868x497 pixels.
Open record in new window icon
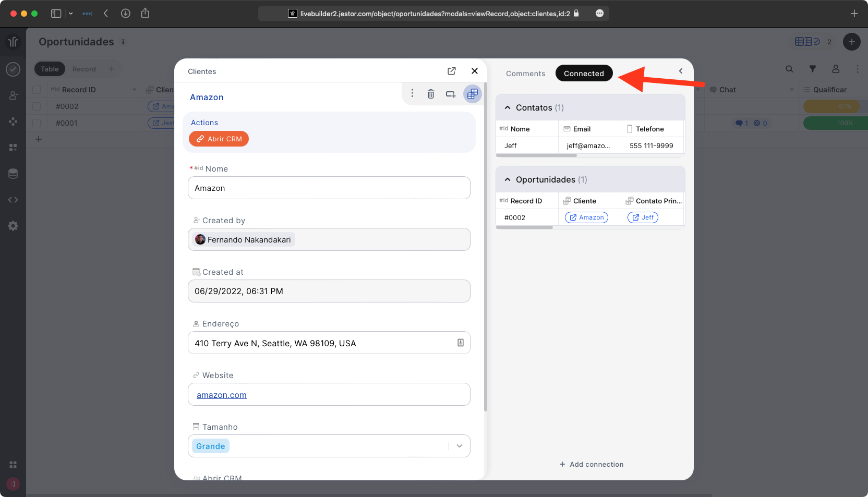coord(452,71)
